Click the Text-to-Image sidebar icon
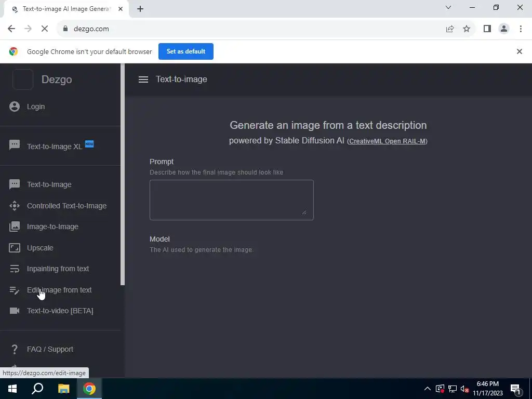Screen dimensions: 532x399 click(15, 184)
